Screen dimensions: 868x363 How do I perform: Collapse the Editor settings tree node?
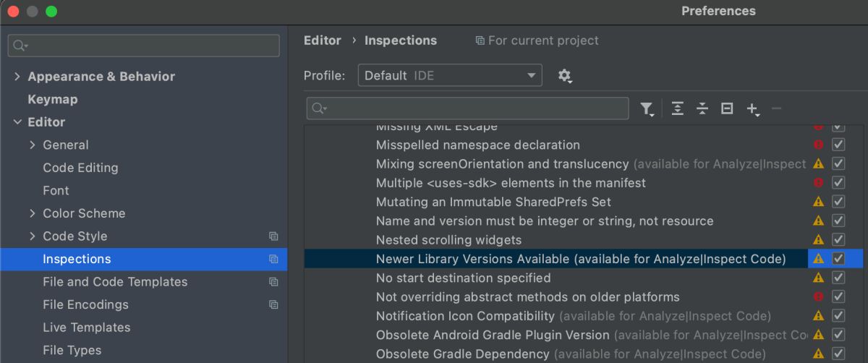[17, 122]
